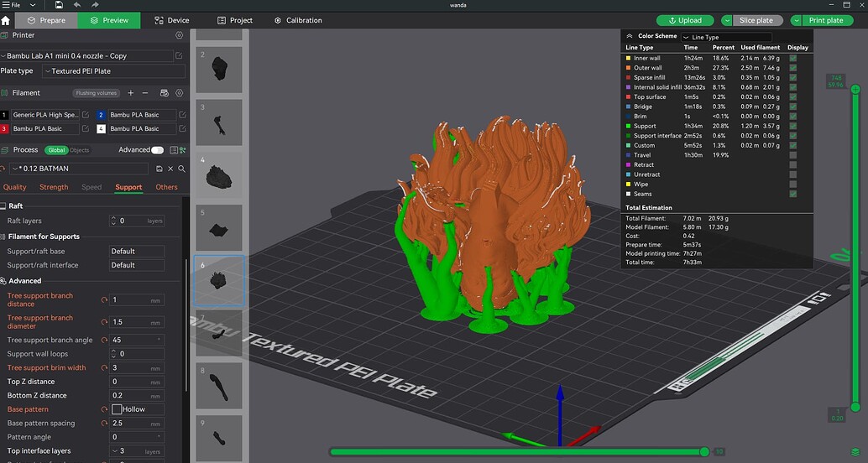Click the compare presets icon
This screenshot has height=463, width=868.
click(x=183, y=150)
